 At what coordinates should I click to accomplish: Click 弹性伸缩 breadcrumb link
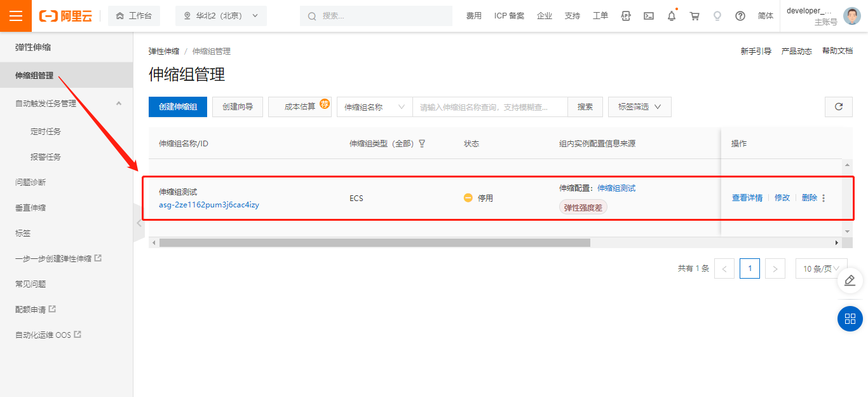pos(164,52)
